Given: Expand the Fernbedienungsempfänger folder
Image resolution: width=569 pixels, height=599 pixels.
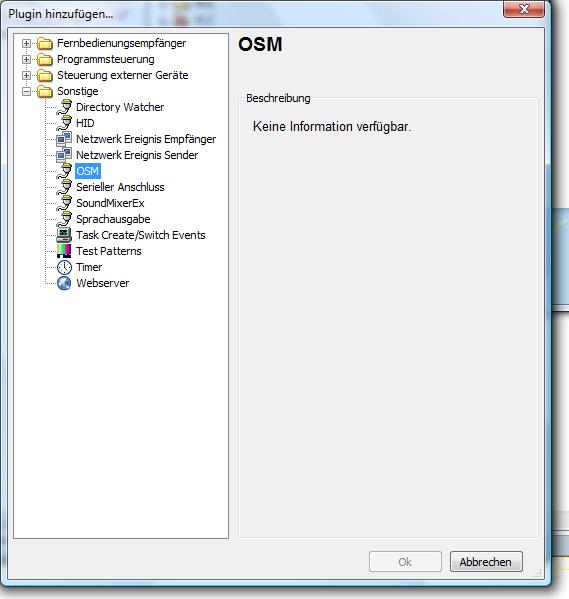Looking at the screenshot, I should [26, 44].
